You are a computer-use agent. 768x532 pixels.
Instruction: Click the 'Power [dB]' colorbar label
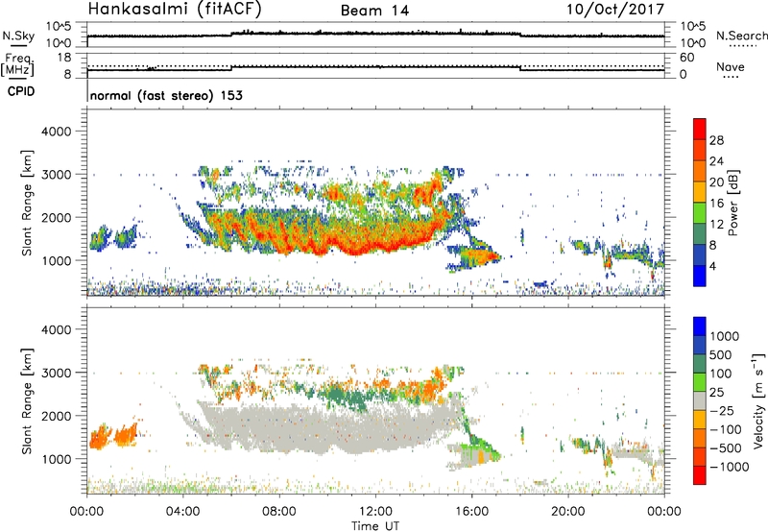pyautogui.click(x=732, y=203)
